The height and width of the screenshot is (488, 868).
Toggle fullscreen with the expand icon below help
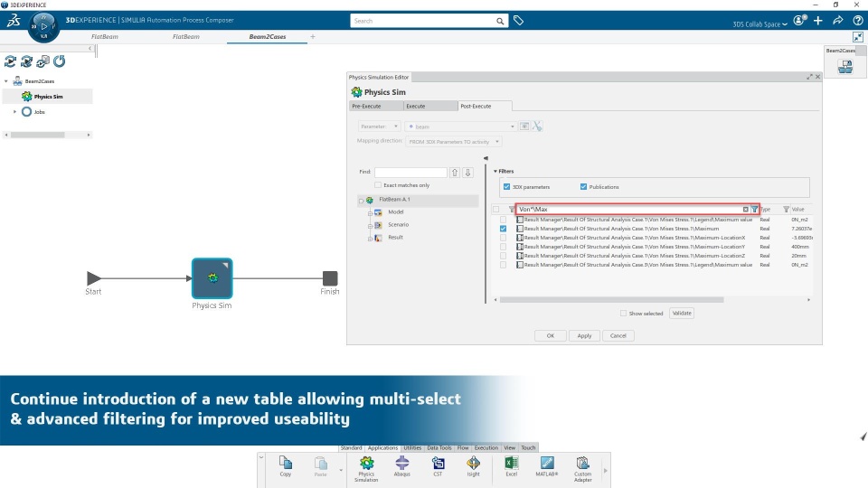(857, 37)
